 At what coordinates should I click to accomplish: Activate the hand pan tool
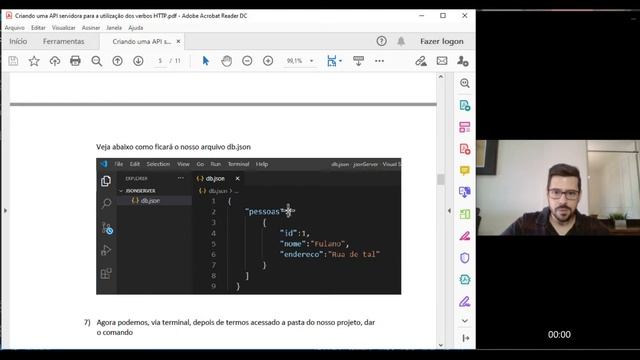[227, 61]
